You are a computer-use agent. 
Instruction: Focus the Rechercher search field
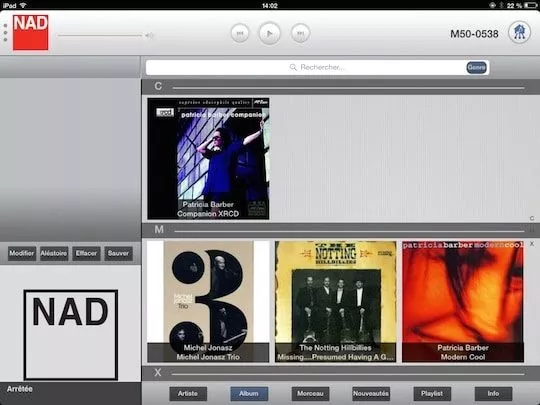coord(317,67)
